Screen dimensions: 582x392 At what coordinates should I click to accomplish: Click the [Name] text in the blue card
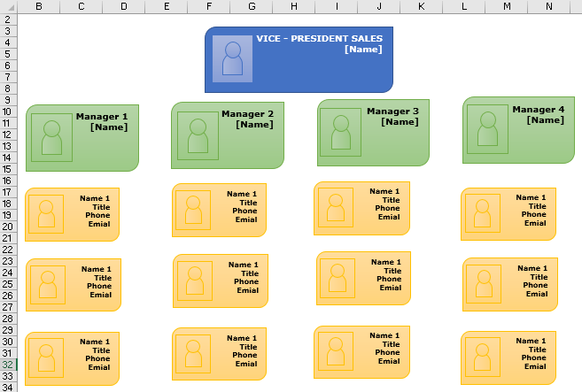click(363, 50)
